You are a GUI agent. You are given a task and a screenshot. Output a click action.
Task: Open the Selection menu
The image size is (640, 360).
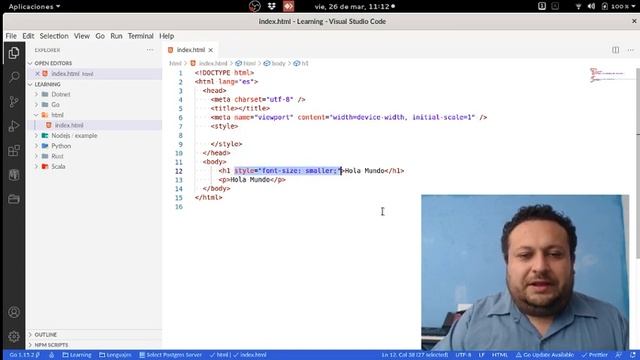54,36
